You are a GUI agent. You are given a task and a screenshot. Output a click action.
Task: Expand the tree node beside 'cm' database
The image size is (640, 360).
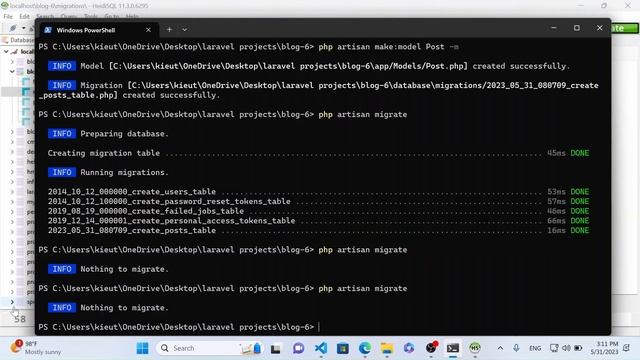12,142
